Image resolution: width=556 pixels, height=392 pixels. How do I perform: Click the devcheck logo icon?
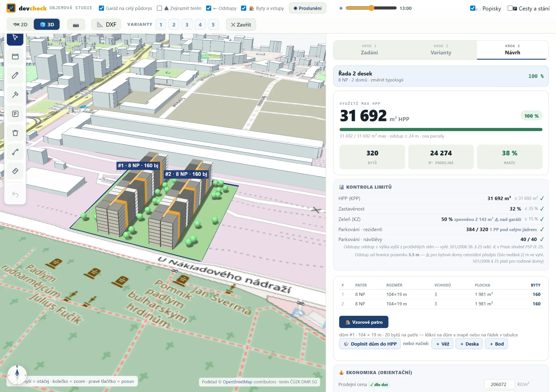pyautogui.click(x=11, y=8)
